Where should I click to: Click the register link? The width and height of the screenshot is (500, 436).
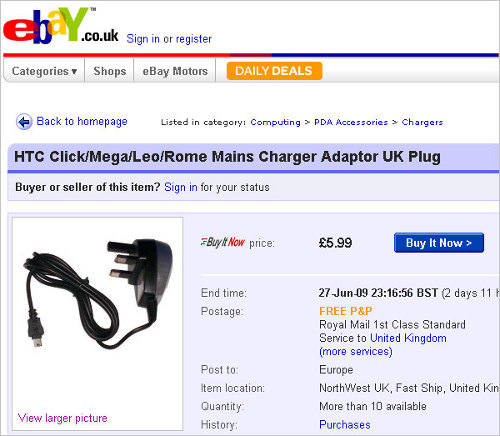click(x=194, y=39)
